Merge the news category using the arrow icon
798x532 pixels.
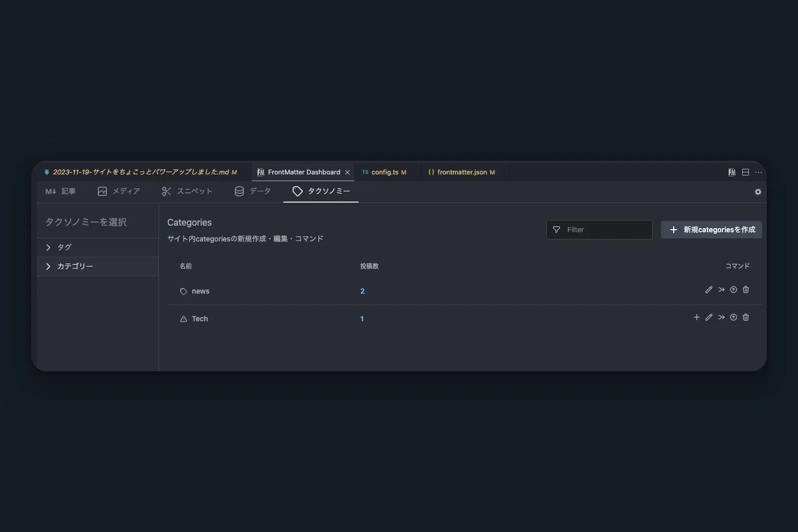pos(721,290)
